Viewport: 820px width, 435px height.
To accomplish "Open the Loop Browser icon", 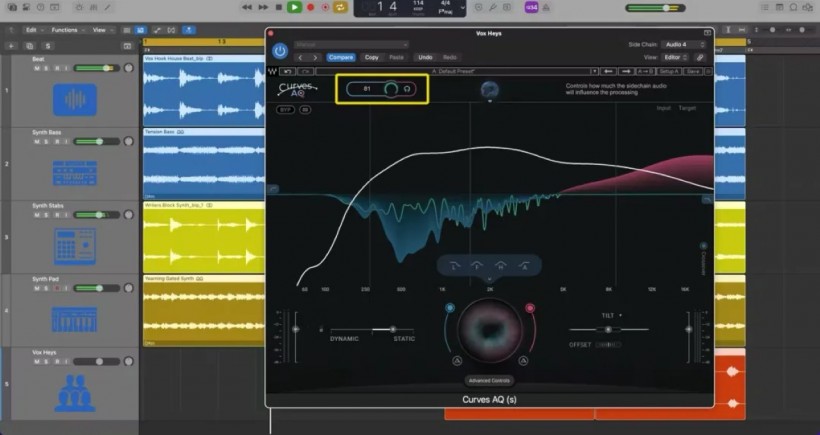I will (793, 7).
